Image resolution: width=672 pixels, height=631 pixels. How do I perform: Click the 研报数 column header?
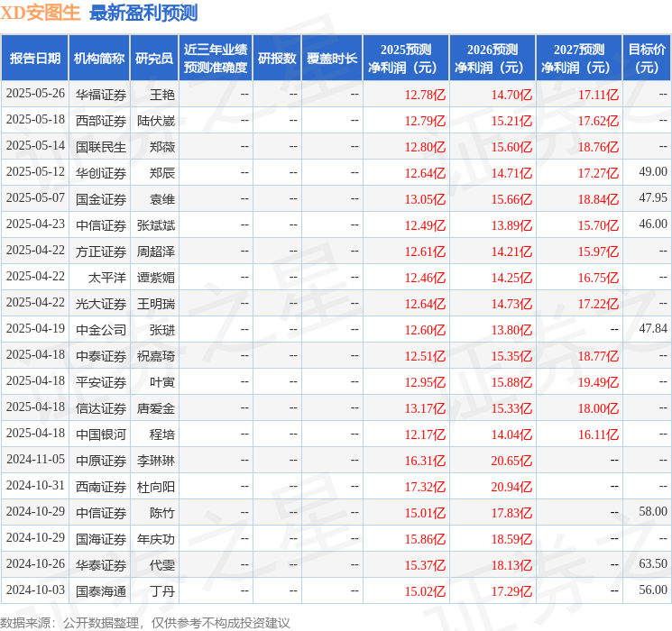(277, 59)
